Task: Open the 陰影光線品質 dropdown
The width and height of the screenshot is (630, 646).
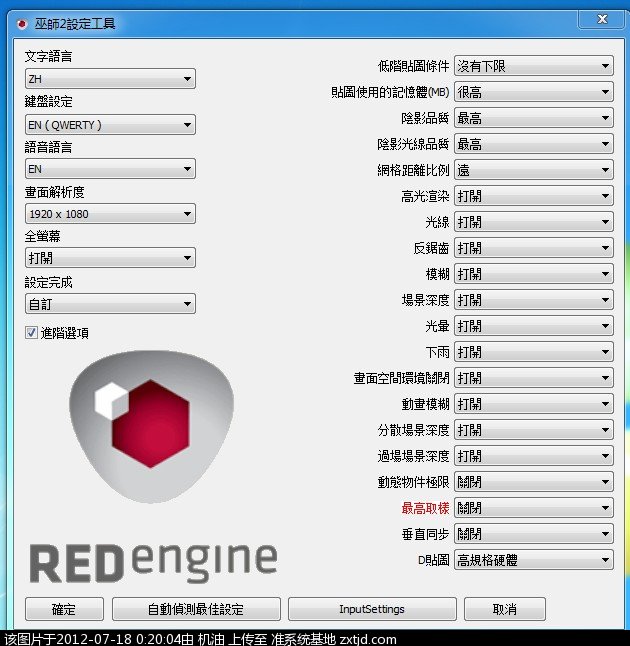Action: click(534, 144)
